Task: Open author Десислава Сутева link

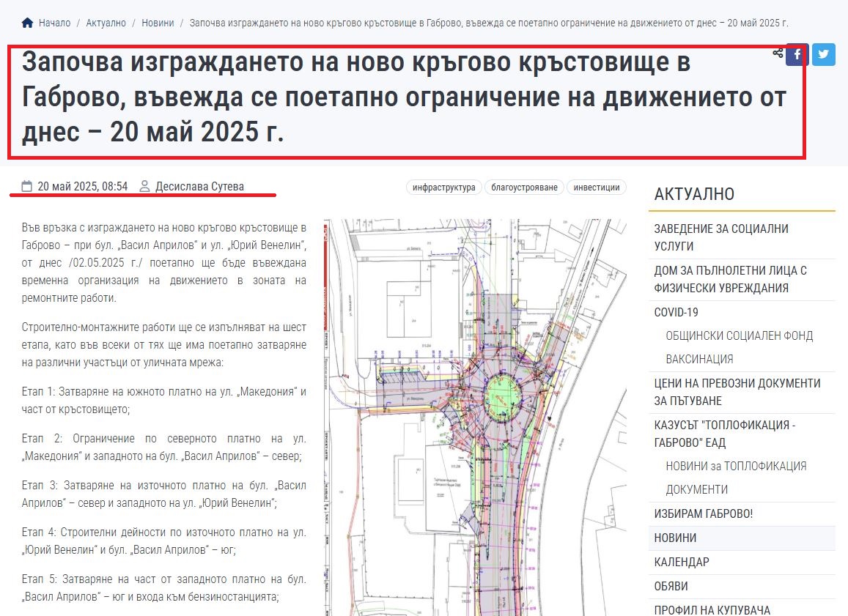Action: pyautogui.click(x=199, y=187)
